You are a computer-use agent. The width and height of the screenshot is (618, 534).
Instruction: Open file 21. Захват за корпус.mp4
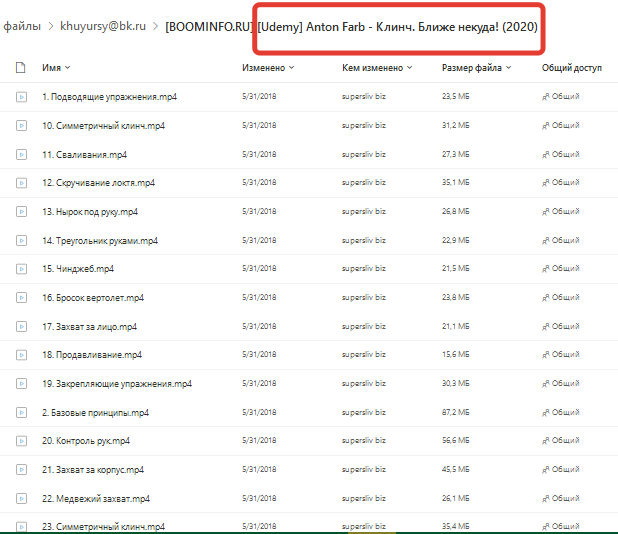(x=93, y=470)
